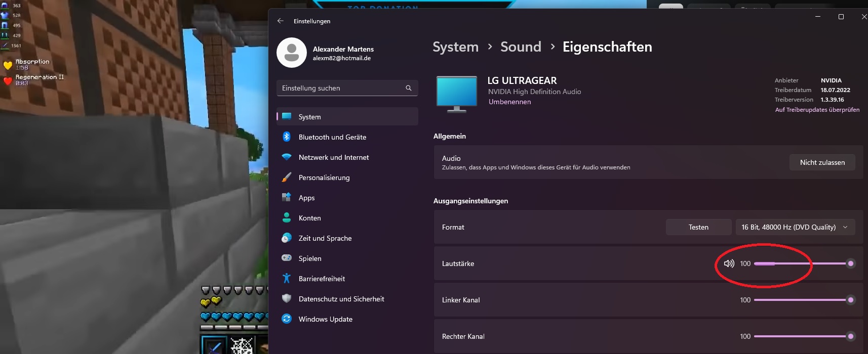The height and width of the screenshot is (354, 868).
Task: Click the Personalisierung brush icon
Action: coord(287,177)
